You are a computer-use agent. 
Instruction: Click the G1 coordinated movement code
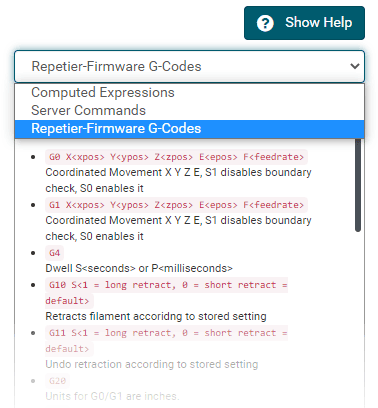[176, 205]
